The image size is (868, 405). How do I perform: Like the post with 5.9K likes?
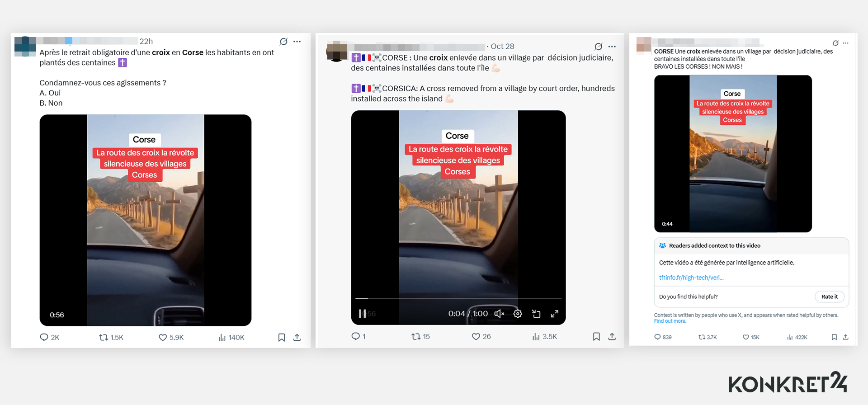point(163,337)
